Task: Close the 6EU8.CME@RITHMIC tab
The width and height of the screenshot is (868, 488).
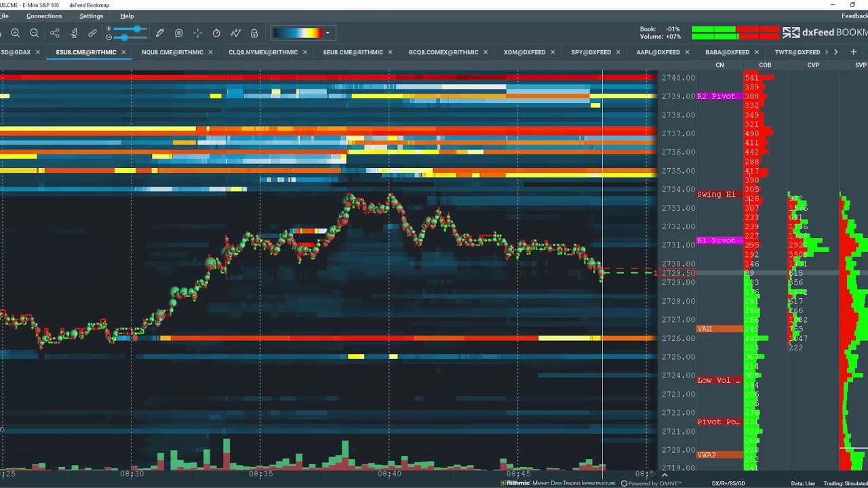Action: click(390, 52)
